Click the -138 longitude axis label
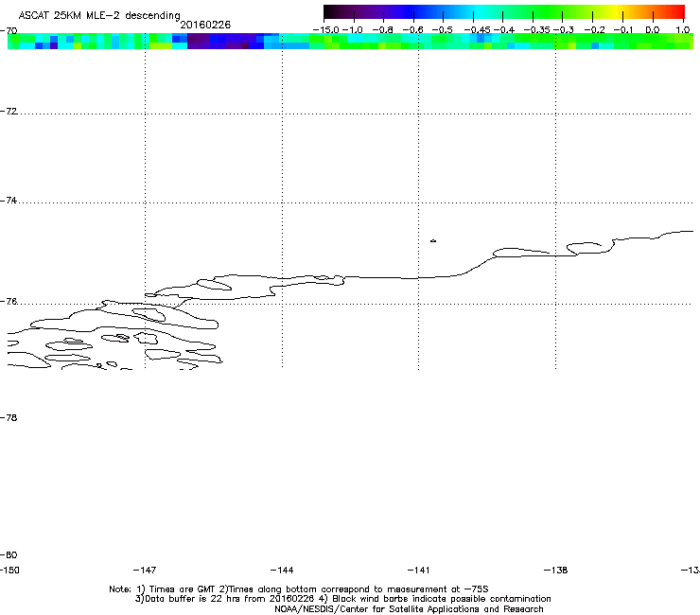The width and height of the screenshot is (700, 615). 556,571
